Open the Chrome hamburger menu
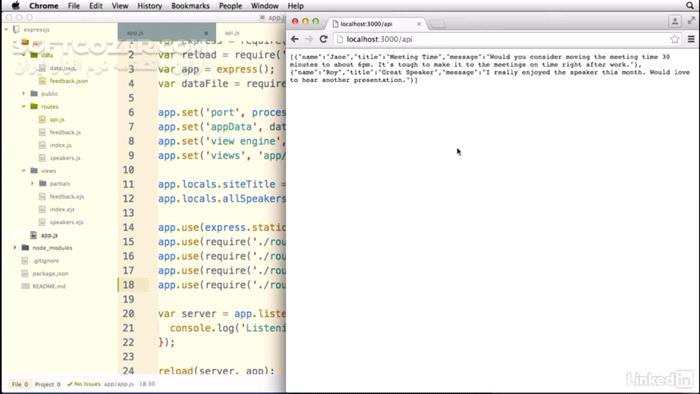700x394 pixels. (x=691, y=39)
